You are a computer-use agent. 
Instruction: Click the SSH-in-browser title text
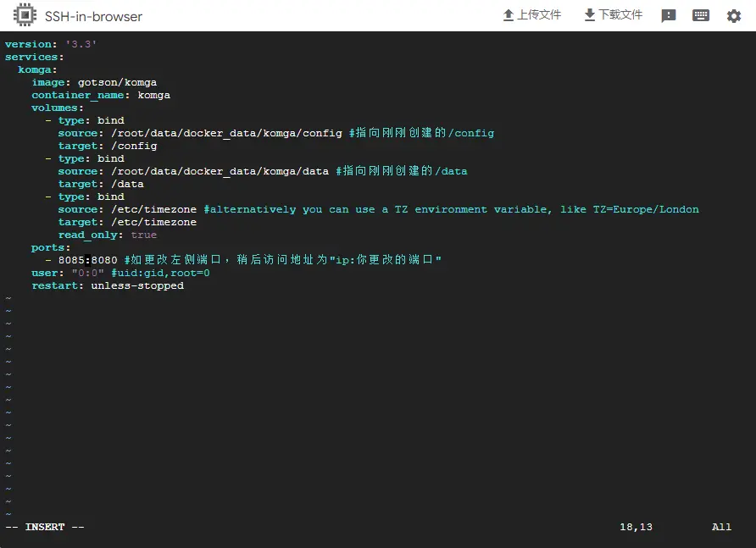pyautogui.click(x=93, y=16)
